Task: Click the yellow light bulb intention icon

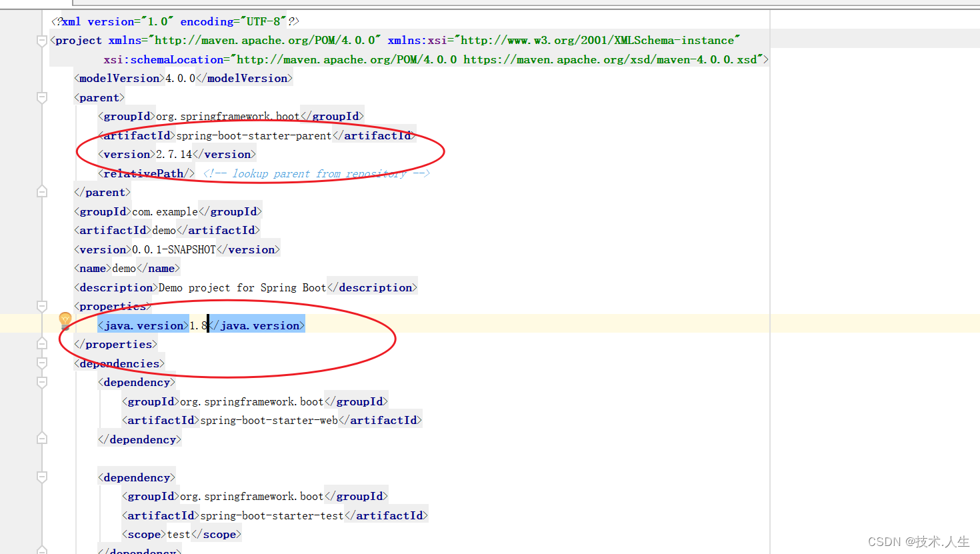Action: pyautogui.click(x=65, y=321)
